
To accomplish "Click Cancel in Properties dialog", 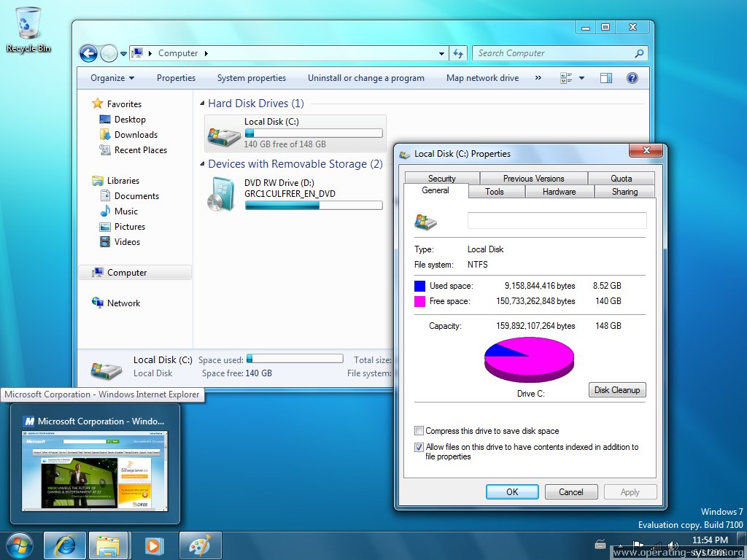I will tap(570, 492).
